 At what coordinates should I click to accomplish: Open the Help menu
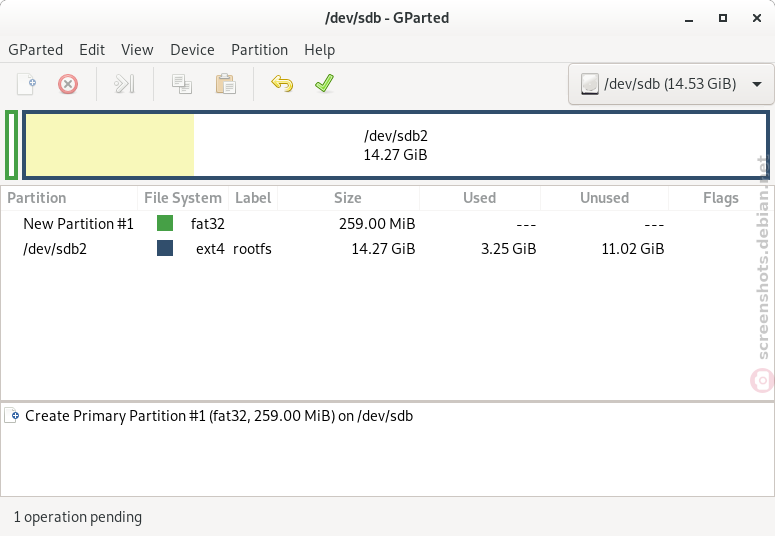[x=319, y=49]
